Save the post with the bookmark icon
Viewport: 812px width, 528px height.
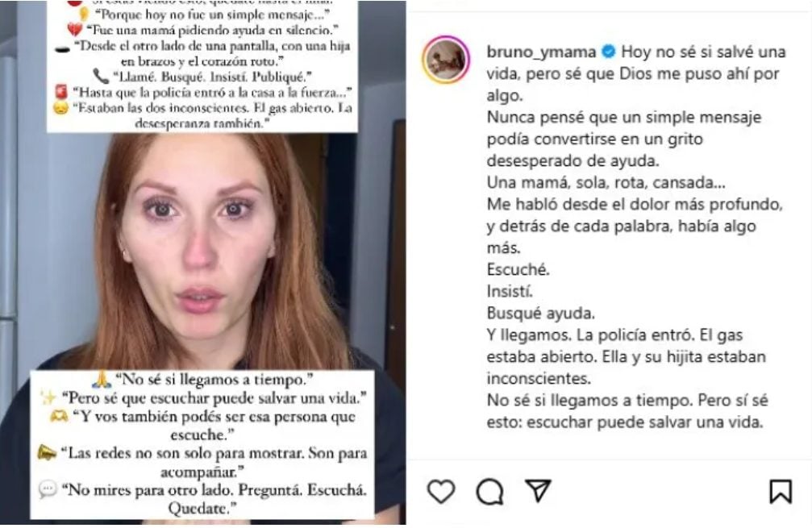781,491
